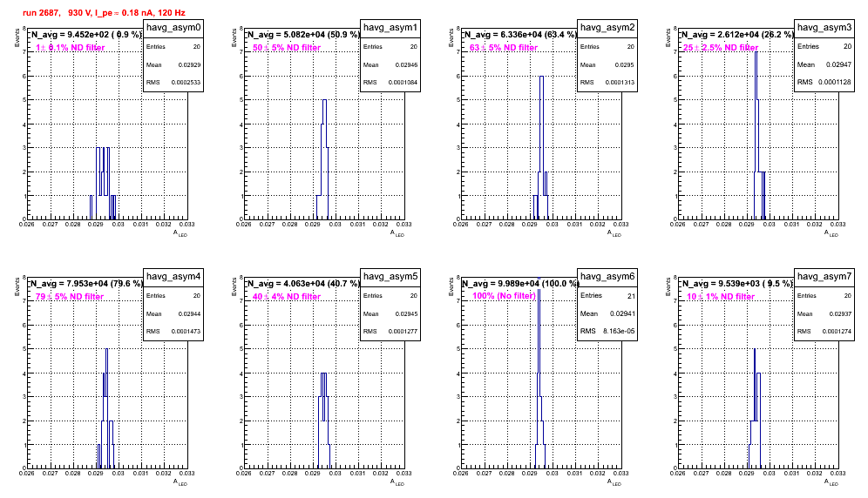Click the N_avg = 6.336e+04 label
This screenshot has height=498, width=868.
click(x=520, y=35)
